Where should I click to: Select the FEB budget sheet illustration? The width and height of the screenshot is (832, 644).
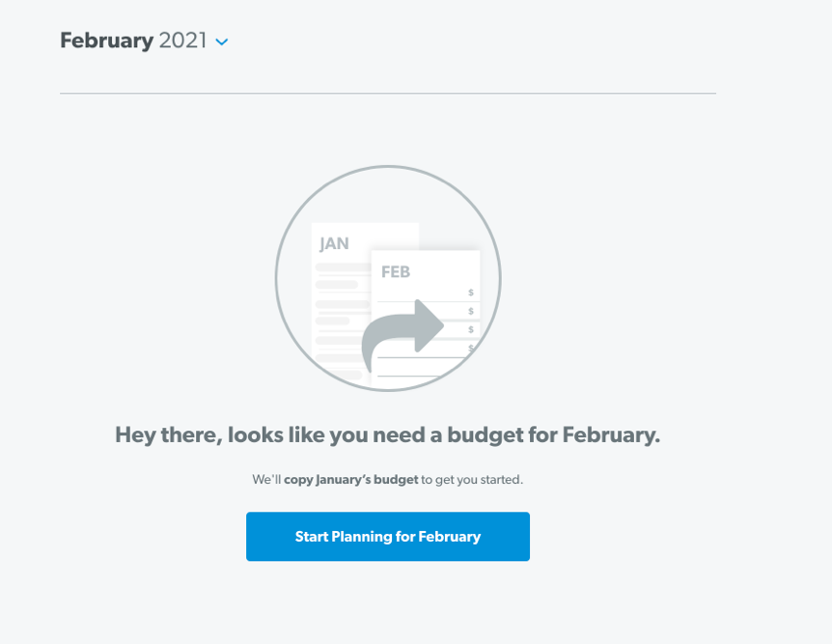click(x=426, y=317)
